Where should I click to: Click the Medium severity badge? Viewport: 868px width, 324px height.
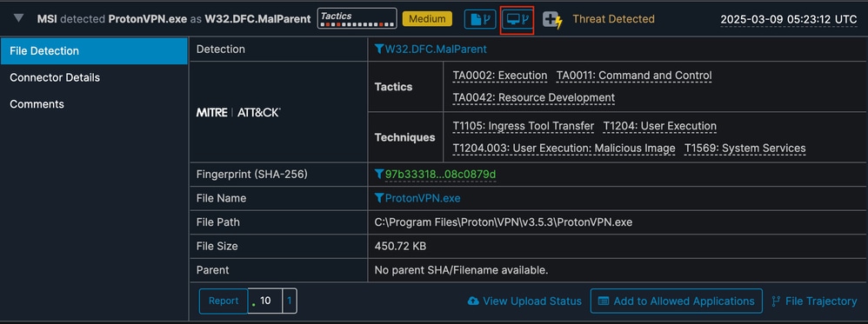pyautogui.click(x=427, y=19)
